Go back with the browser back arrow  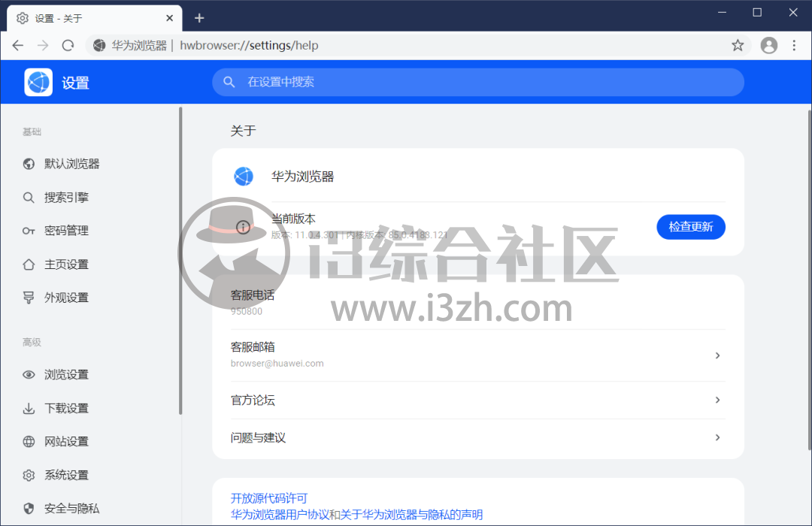point(18,46)
